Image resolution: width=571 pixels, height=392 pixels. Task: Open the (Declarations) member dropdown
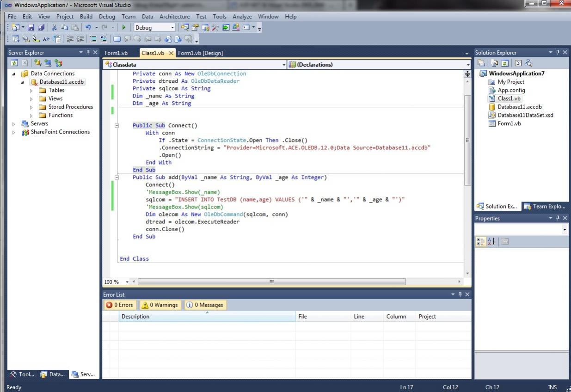pyautogui.click(x=467, y=65)
